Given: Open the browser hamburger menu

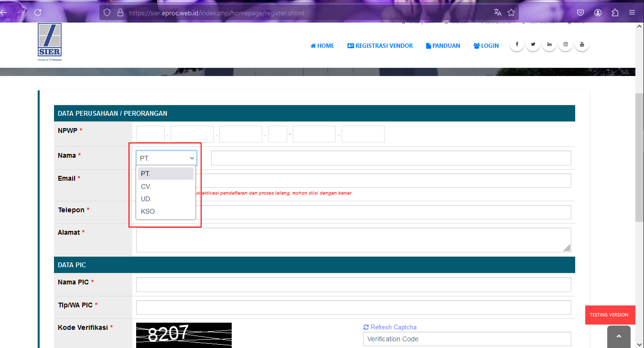Looking at the screenshot, I should 632,13.
